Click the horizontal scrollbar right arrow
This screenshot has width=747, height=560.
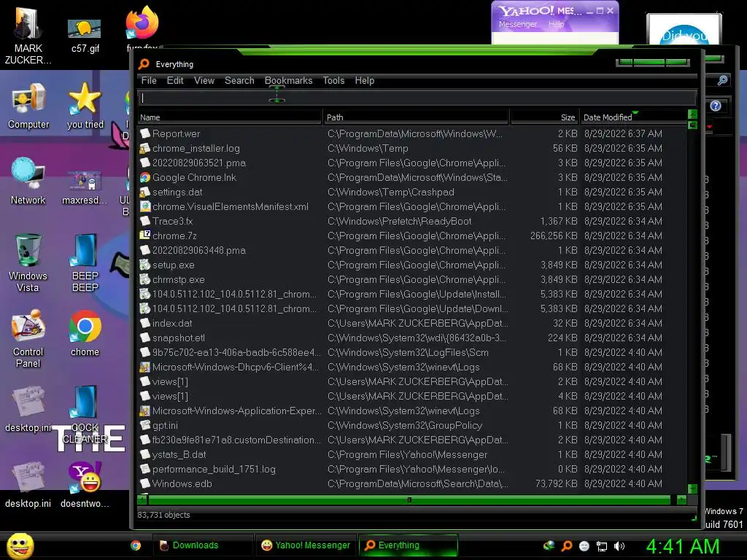682,500
